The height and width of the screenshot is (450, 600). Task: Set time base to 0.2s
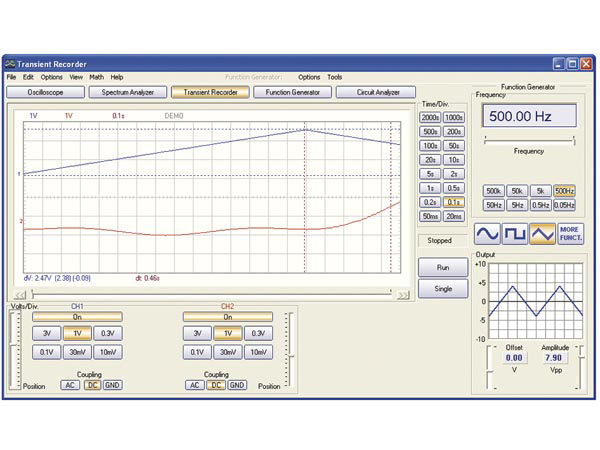point(430,202)
